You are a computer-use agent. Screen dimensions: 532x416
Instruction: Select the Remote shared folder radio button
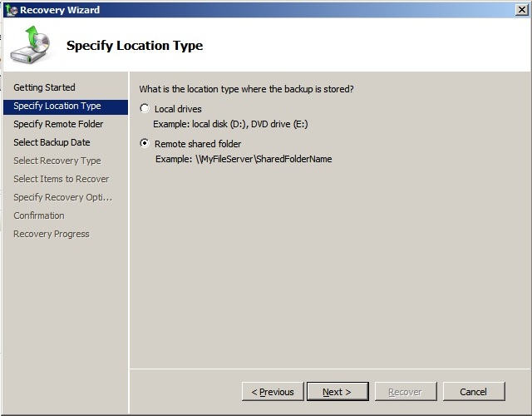[145, 144]
